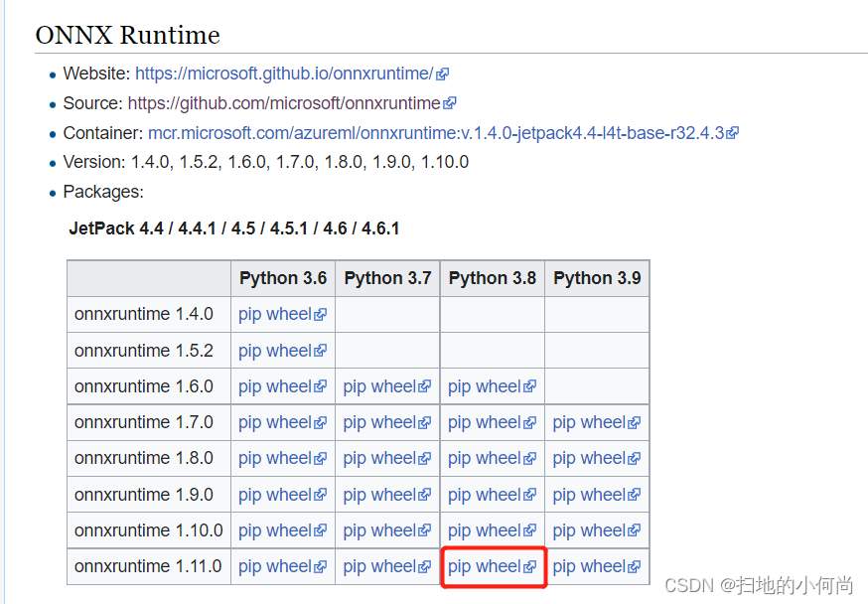This screenshot has width=868, height=604.
Task: Select the onnxruntime 1.9.0 row label
Action: (144, 495)
